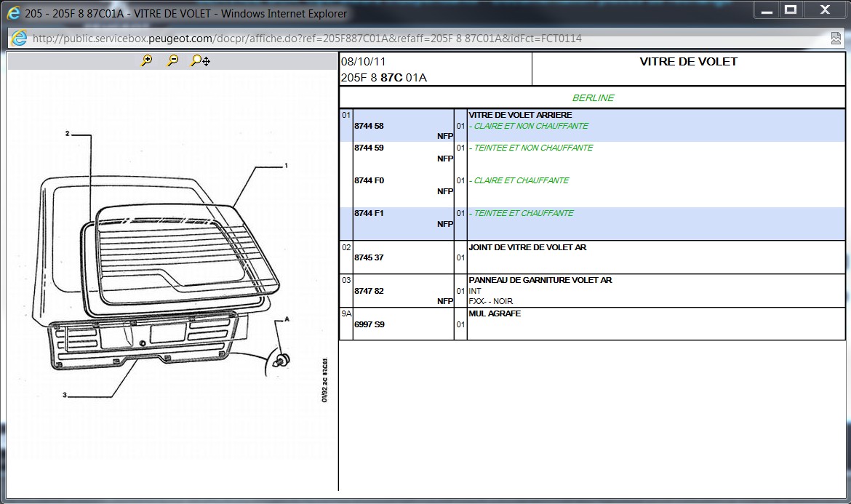Viewport: 851px width, 504px height.
Task: Click part number 8744 F0
Action: (x=369, y=180)
